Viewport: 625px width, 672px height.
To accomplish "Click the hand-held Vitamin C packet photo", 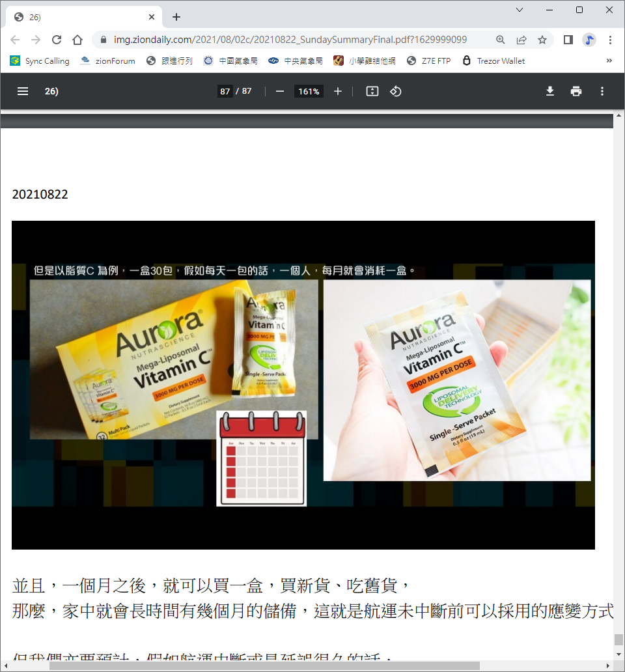I will [457, 380].
